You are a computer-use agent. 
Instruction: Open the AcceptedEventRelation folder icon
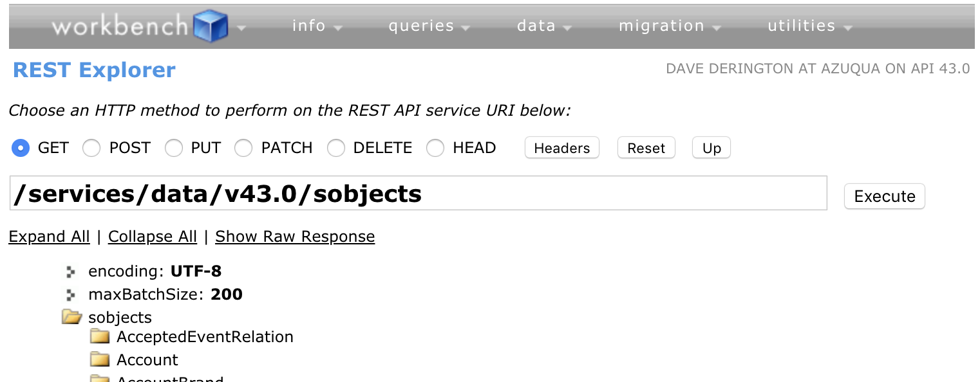tap(100, 336)
